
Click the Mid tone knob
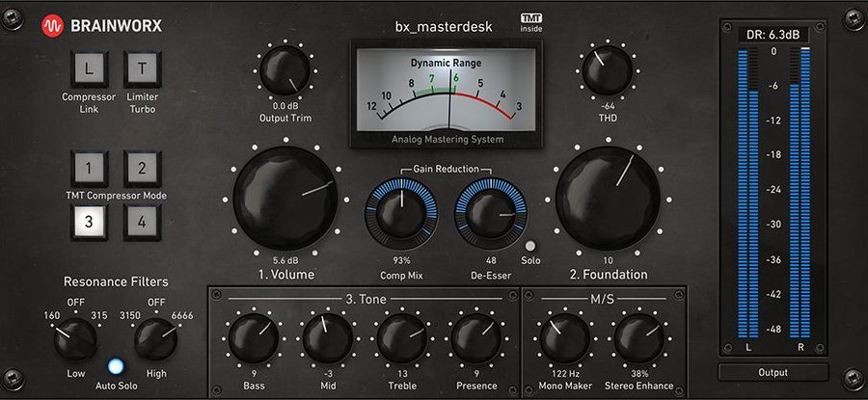click(x=328, y=338)
